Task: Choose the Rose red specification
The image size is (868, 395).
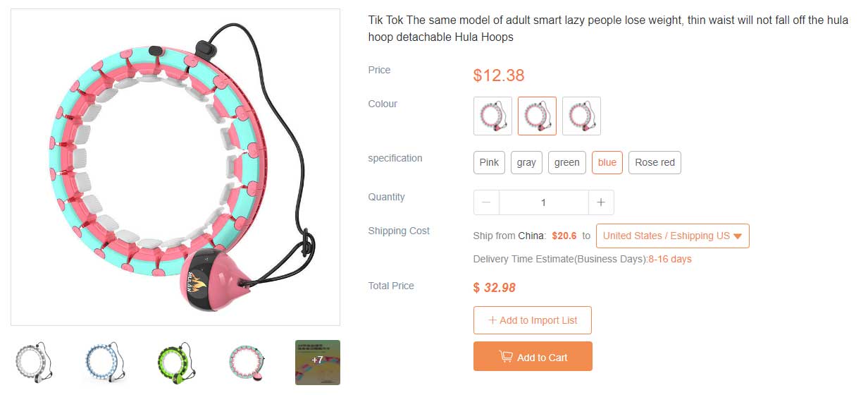Action: (x=655, y=162)
